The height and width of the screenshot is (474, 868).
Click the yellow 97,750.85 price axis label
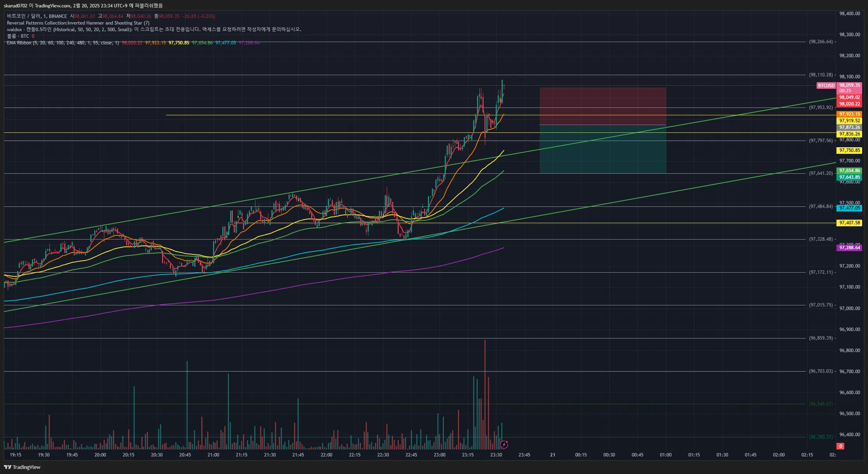[x=850, y=150]
